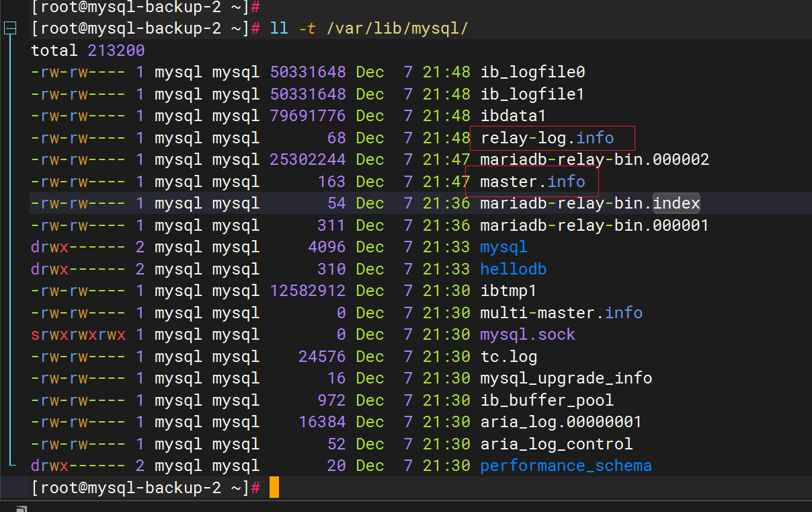This screenshot has width=812, height=512.
Task: Select the file name ibdata1
Action: coord(514,116)
